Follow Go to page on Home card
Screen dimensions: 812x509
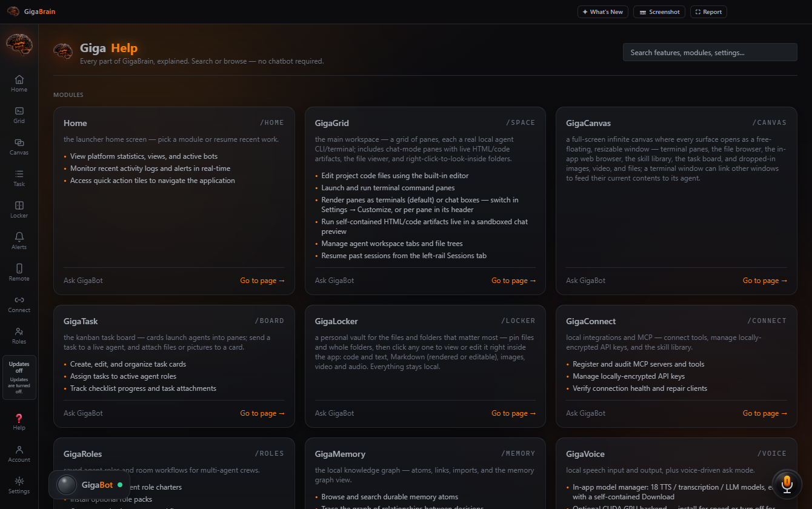[x=262, y=281]
